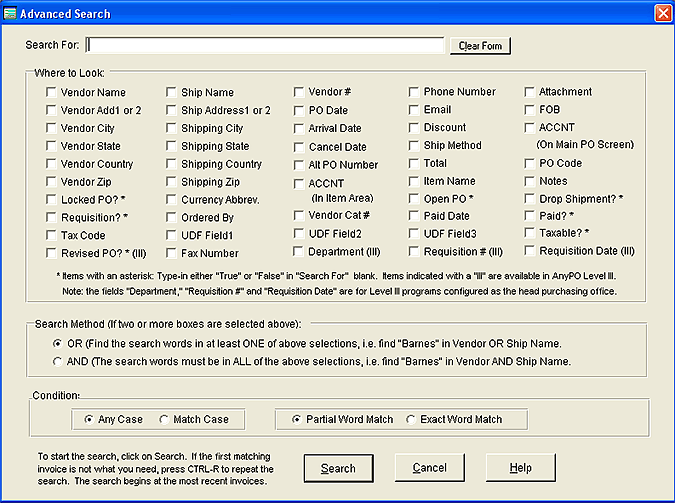Toggle the Cancel Date checkbox
The width and height of the screenshot is (675, 503).
pyautogui.click(x=299, y=147)
